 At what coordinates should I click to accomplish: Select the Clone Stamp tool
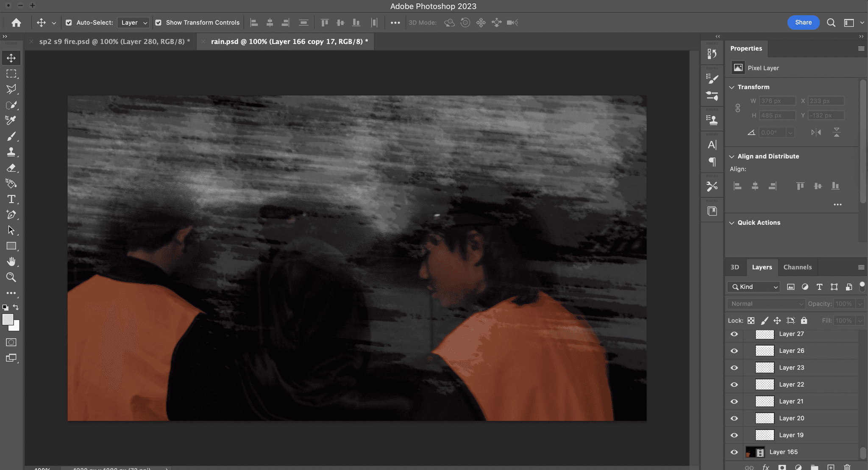(11, 152)
